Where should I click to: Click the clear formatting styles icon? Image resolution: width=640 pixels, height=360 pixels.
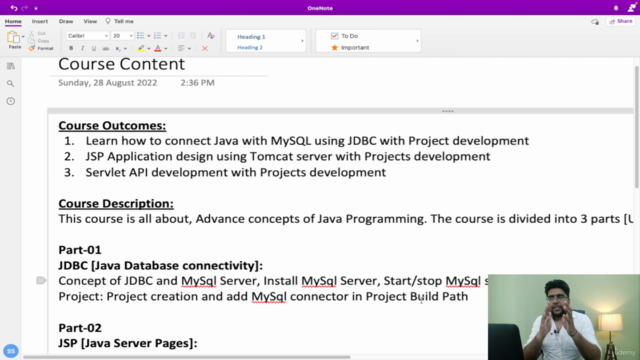[x=211, y=36]
